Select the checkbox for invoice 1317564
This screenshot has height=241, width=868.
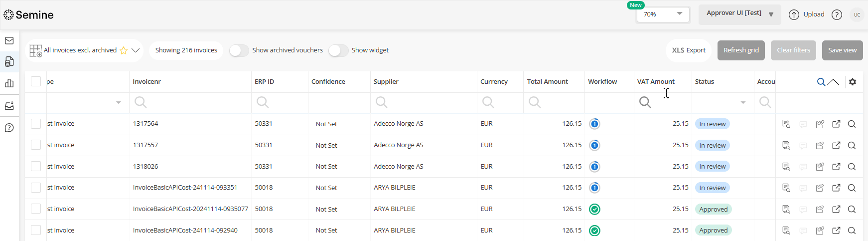click(36, 124)
